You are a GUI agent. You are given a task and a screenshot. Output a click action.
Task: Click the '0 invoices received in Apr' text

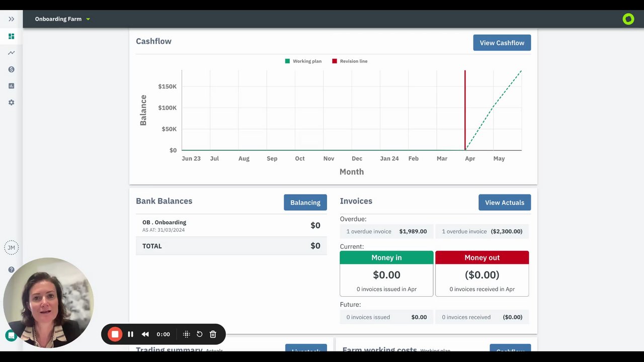[x=482, y=289]
